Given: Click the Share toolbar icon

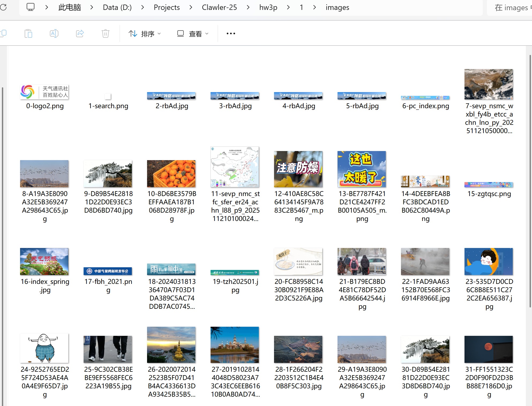Looking at the screenshot, I should 80,33.
